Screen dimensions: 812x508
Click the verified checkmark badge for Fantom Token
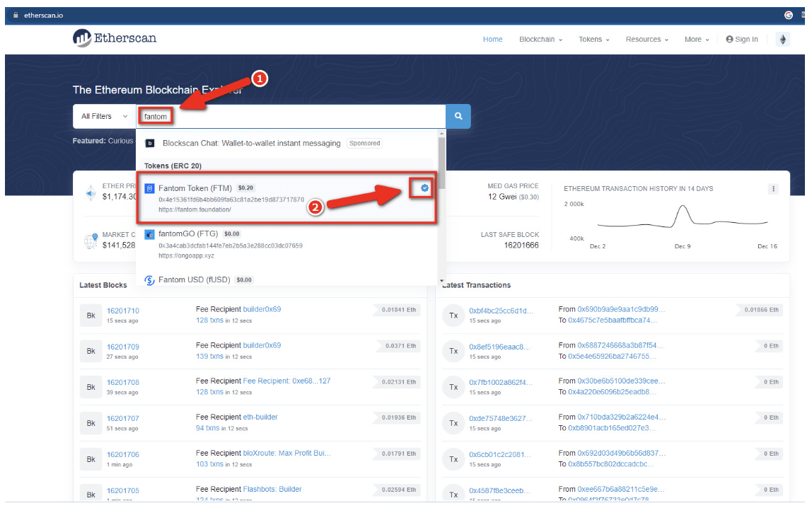[424, 187]
